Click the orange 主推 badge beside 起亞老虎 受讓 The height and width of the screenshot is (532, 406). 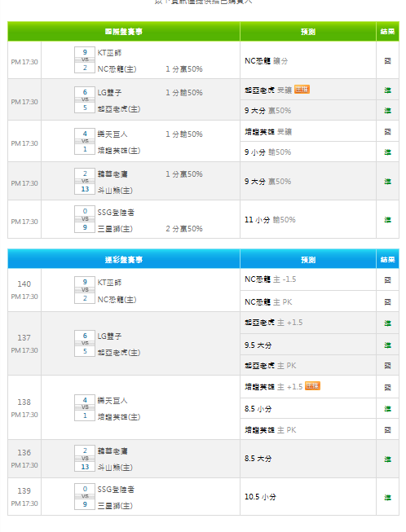[x=302, y=90]
